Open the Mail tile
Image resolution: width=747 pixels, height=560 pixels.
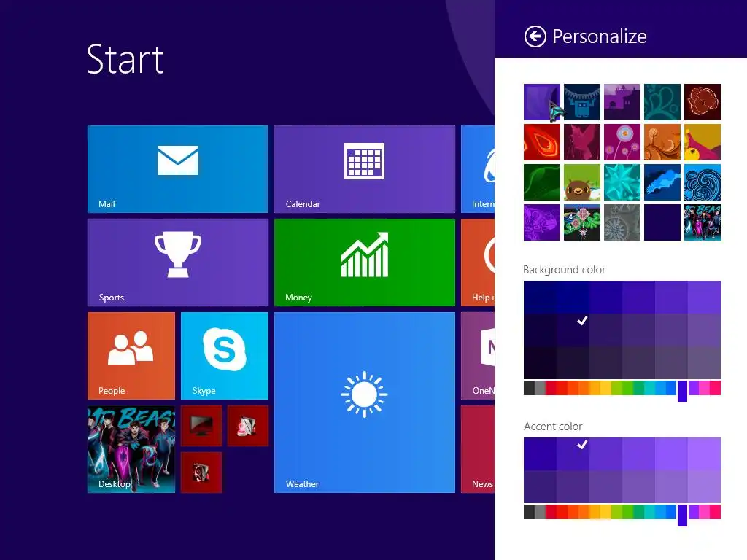tap(178, 169)
